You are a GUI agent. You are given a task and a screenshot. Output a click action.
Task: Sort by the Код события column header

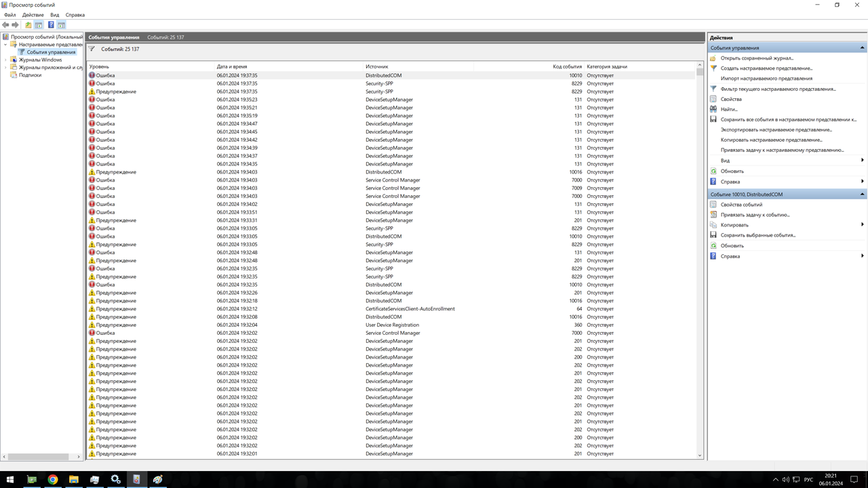click(529, 67)
